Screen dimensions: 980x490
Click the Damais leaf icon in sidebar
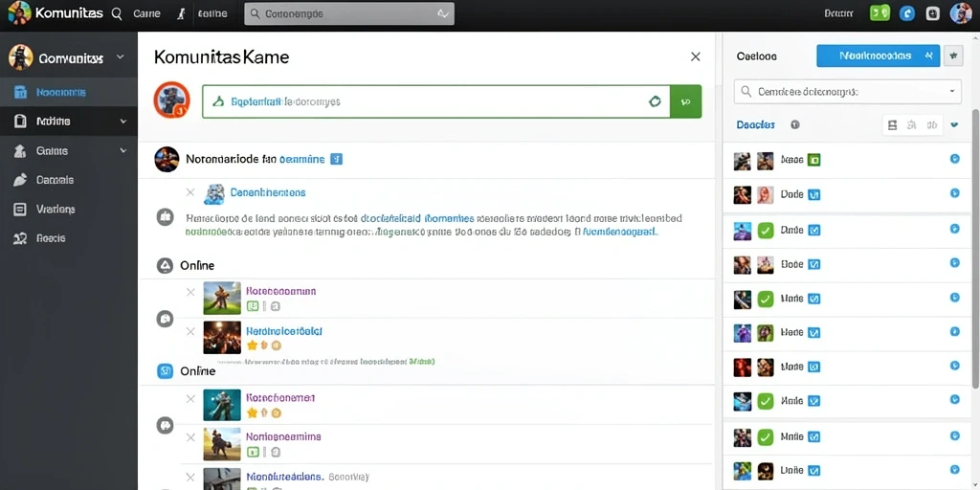[20, 180]
